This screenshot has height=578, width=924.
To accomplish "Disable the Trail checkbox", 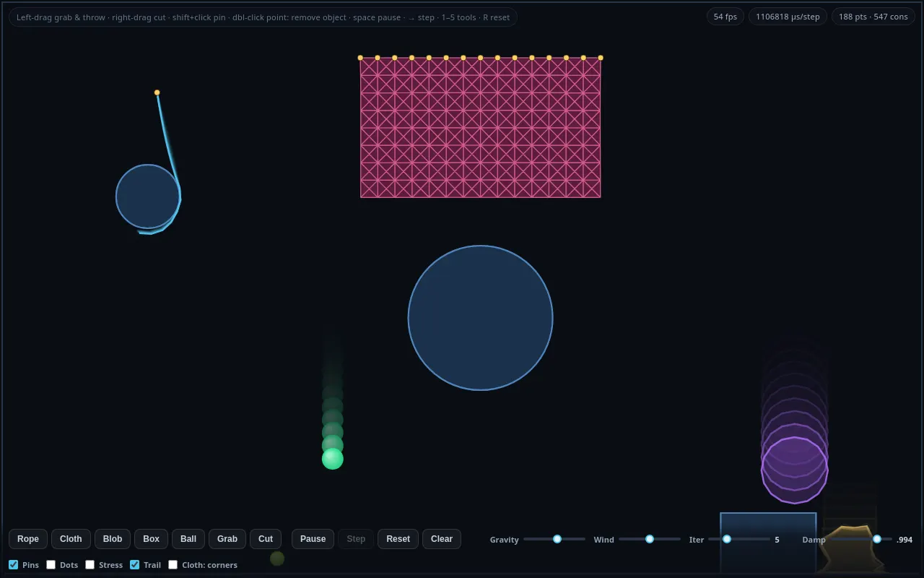I will (135, 565).
